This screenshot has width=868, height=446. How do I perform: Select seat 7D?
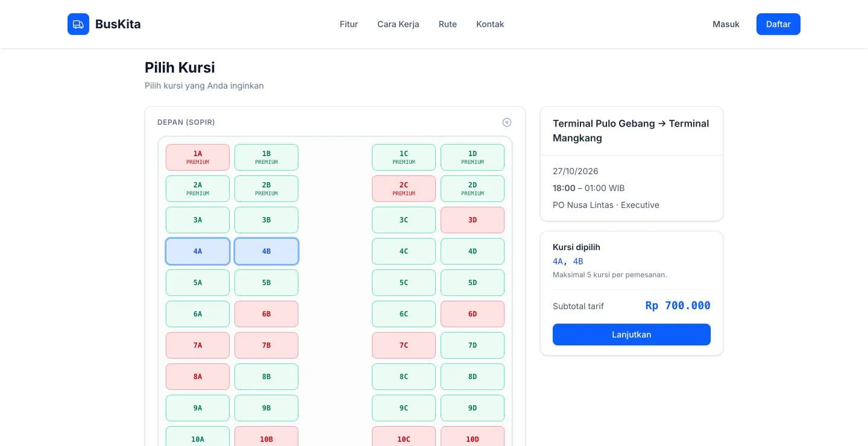pos(473,345)
